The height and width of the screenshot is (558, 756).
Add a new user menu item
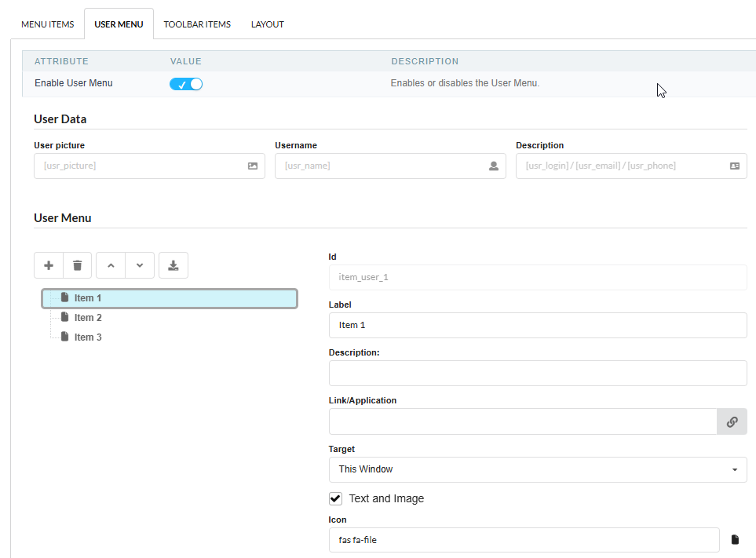coord(47,265)
